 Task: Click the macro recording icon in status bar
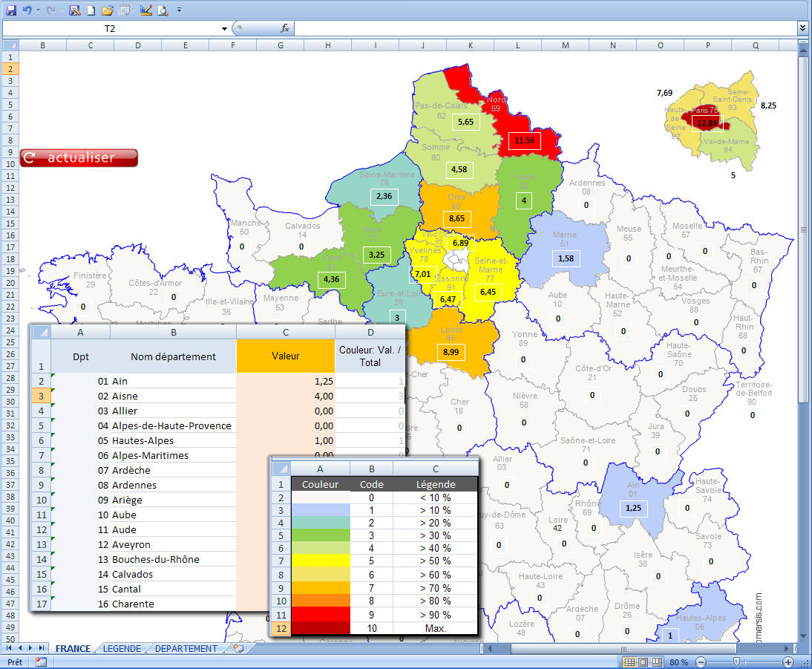click(41, 662)
